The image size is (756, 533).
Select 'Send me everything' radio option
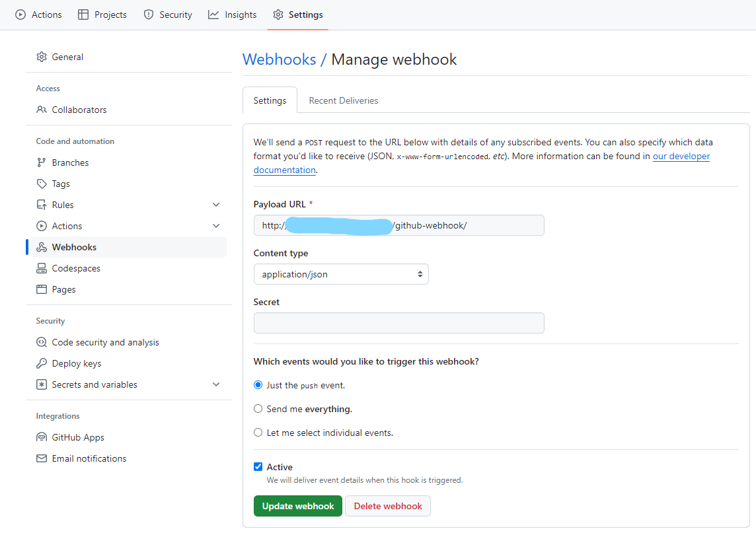[258, 409]
